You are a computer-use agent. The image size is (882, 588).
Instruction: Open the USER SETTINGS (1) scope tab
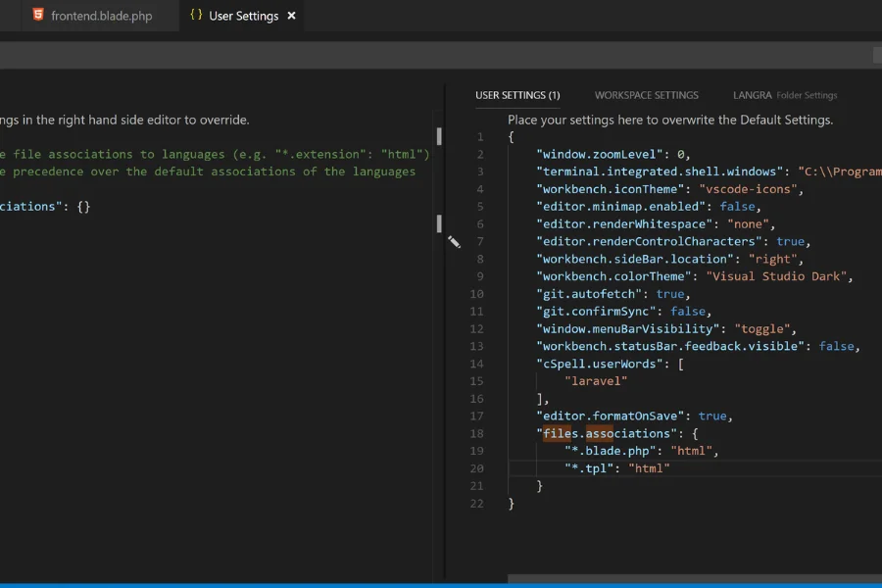point(517,95)
